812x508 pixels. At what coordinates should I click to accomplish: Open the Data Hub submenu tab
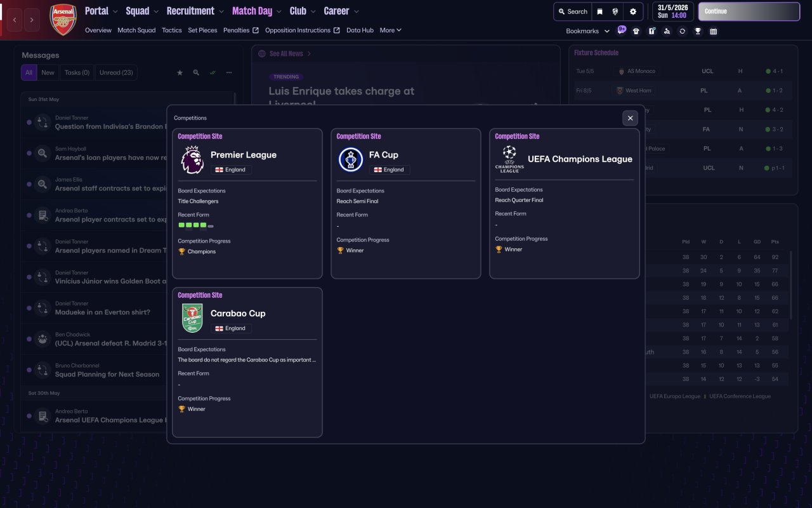coord(360,30)
